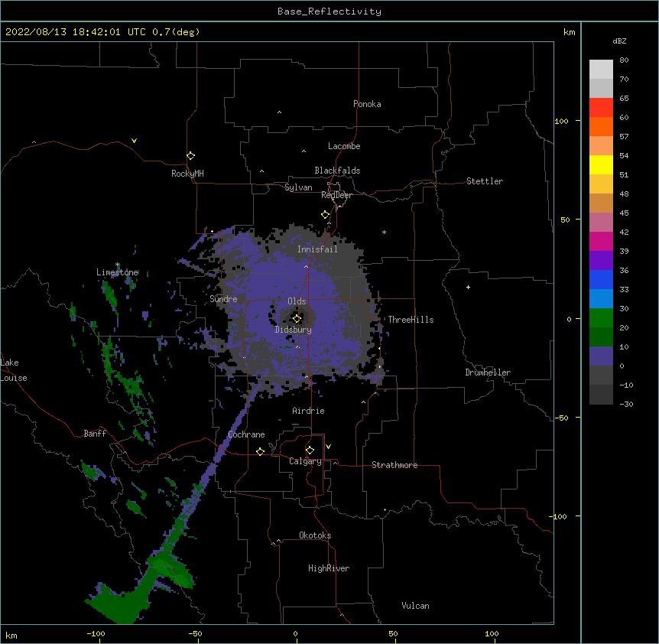Screen dimensions: 659x644
Task: Select the Vulcan label
Action: point(415,606)
